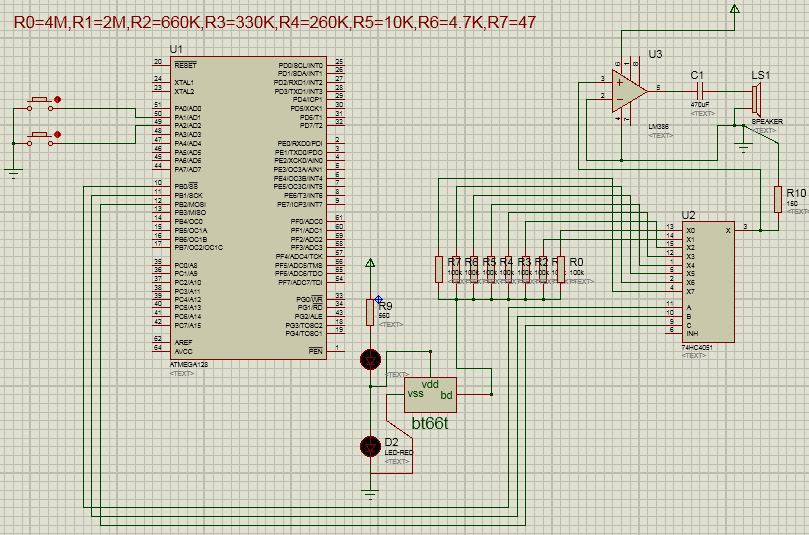The height and width of the screenshot is (535, 809).
Task: Click the PB1/SCK pin label on U1
Action: [x=188, y=196]
